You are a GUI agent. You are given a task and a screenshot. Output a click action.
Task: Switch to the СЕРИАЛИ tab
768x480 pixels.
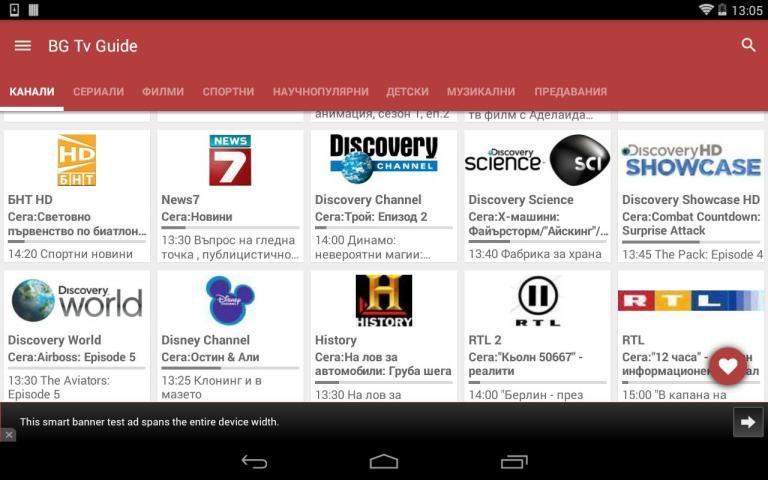pyautogui.click(x=98, y=92)
